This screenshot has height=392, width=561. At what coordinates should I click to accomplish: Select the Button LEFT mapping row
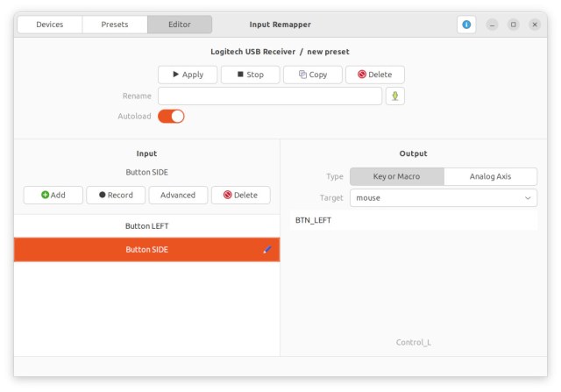point(146,226)
